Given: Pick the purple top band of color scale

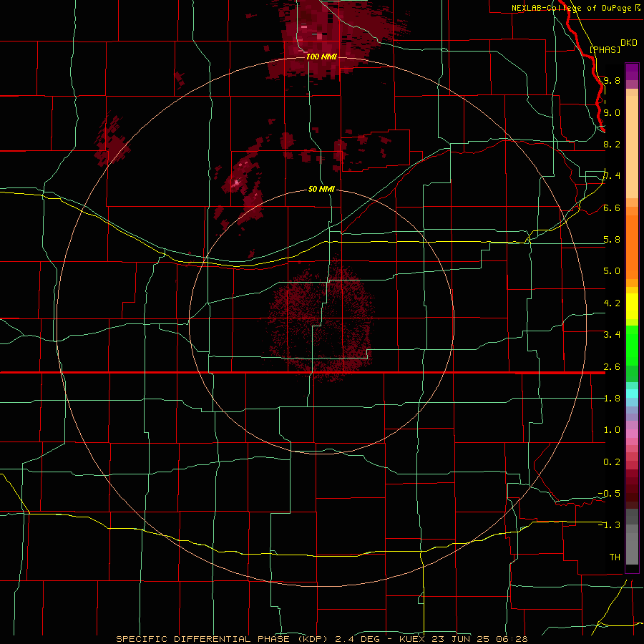Looking at the screenshot, I should click(632, 72).
